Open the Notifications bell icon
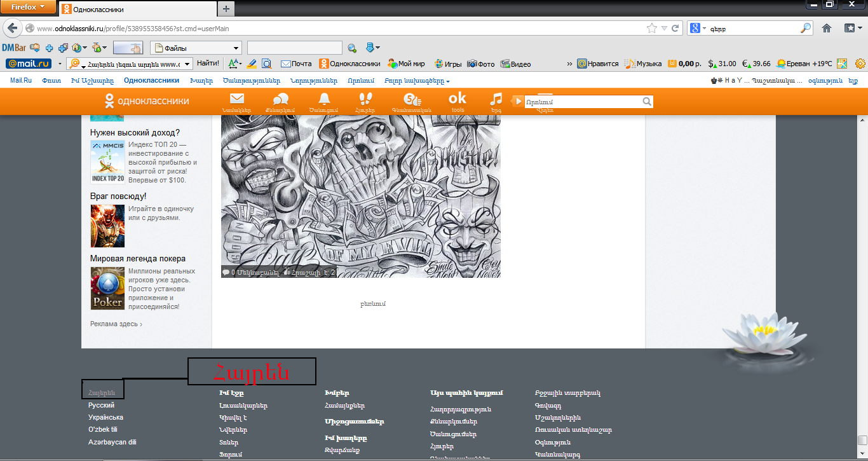Screen dimensions: 868x461 pos(324,98)
